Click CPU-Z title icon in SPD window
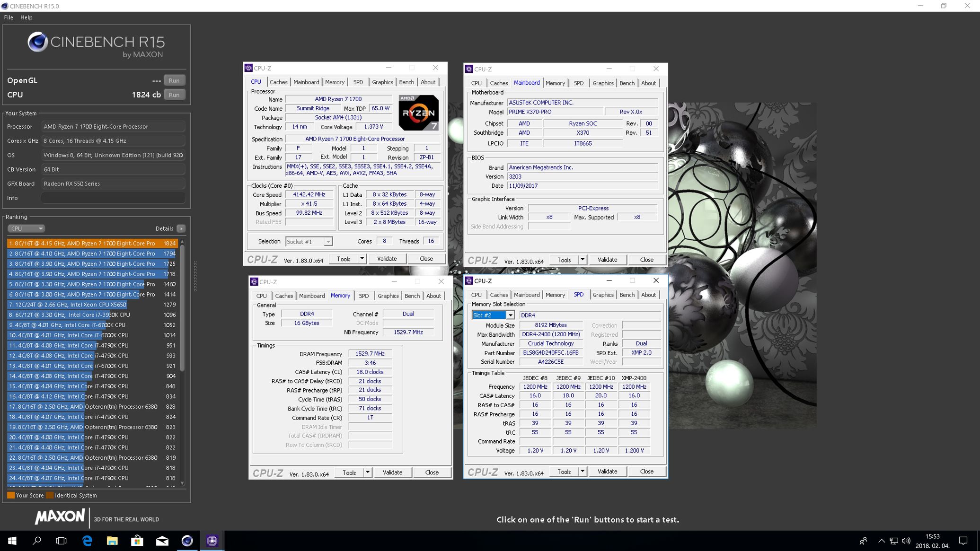The height and width of the screenshot is (551, 980). (469, 281)
